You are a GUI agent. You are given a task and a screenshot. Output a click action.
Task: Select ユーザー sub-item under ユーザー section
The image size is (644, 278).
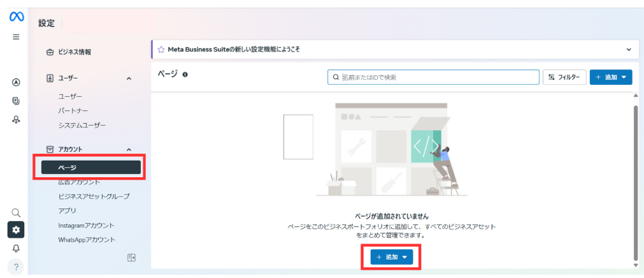[70, 96]
